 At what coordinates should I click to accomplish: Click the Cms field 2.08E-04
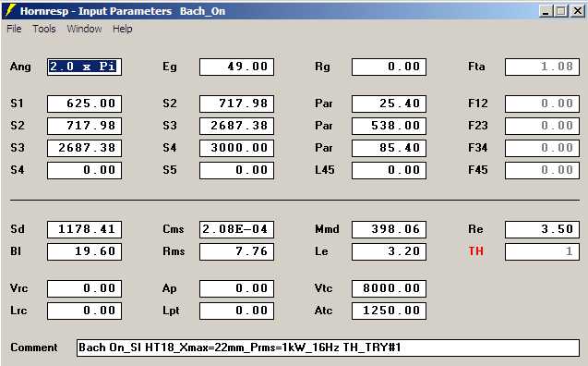pyautogui.click(x=236, y=229)
